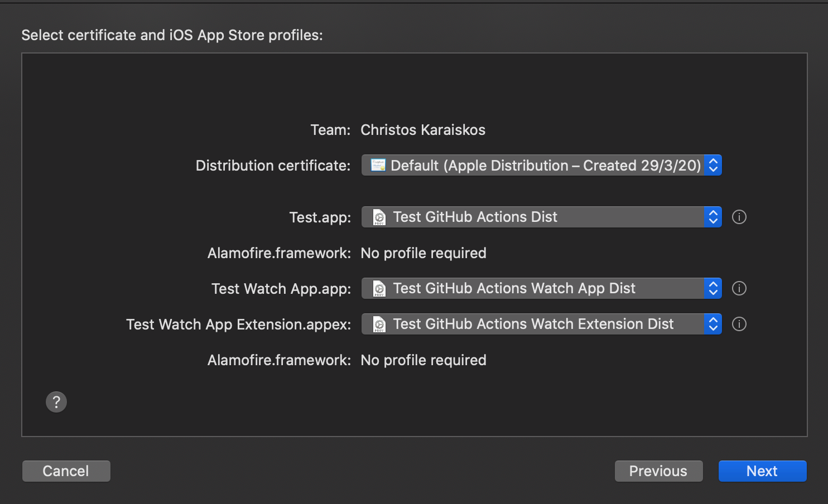Click the certificate icon in Distribution certificate field
The height and width of the screenshot is (504, 828).
pos(378,165)
